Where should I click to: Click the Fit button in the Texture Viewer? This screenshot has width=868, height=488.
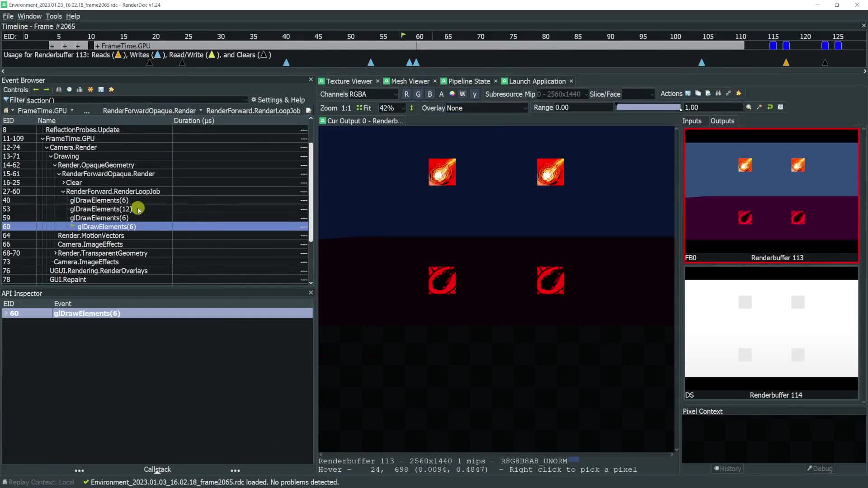pyautogui.click(x=368, y=108)
